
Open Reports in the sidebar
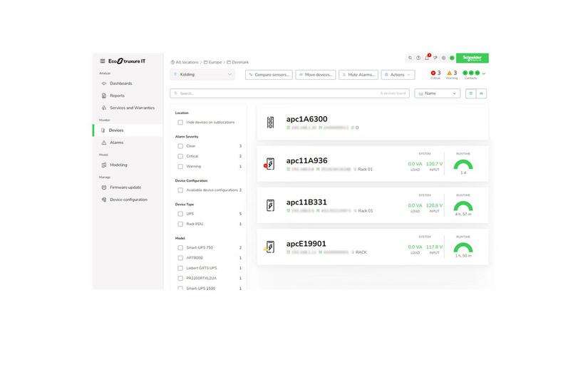(x=117, y=96)
